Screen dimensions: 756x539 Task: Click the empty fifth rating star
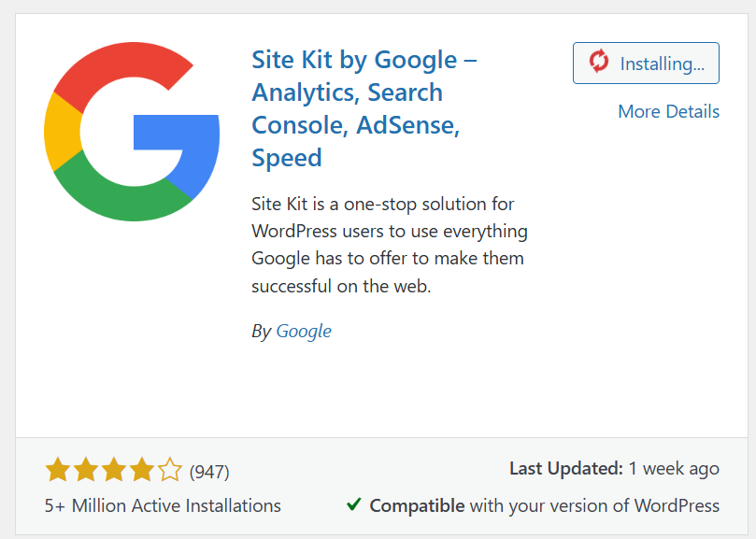[170, 470]
